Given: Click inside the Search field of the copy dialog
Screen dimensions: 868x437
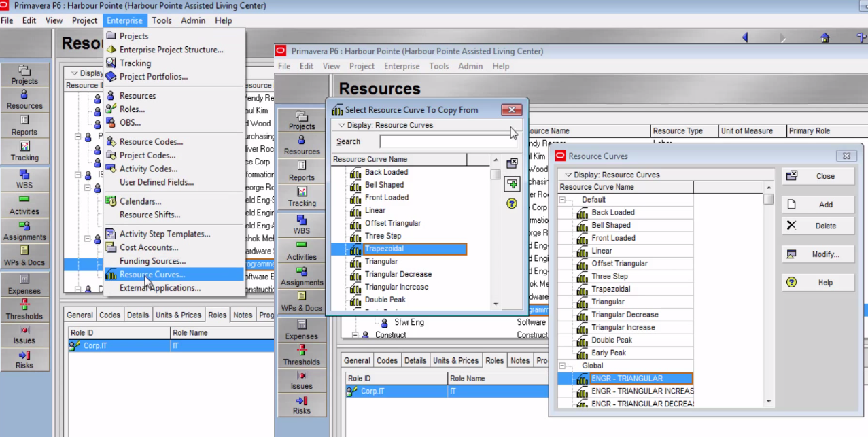Looking at the screenshot, I should click(x=449, y=141).
